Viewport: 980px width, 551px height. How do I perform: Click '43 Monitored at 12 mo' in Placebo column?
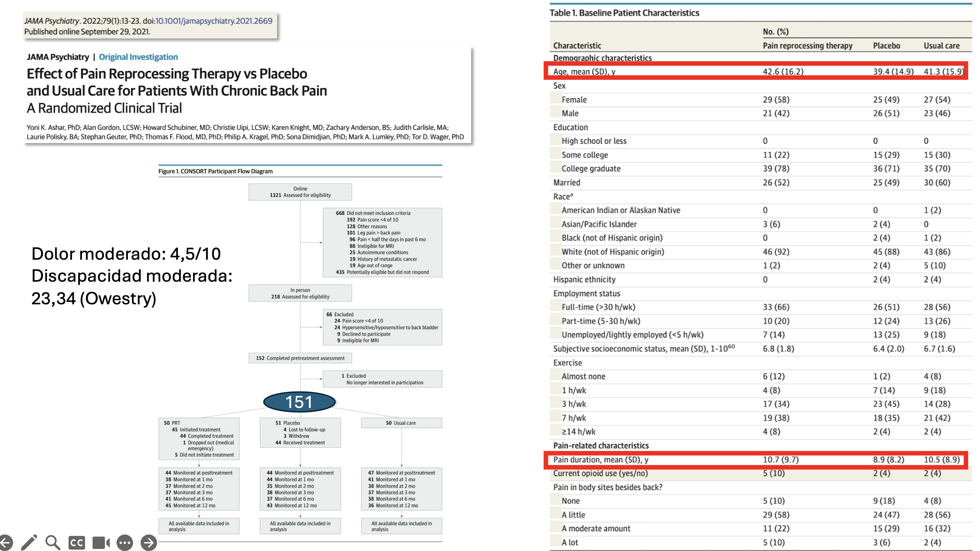(x=292, y=505)
